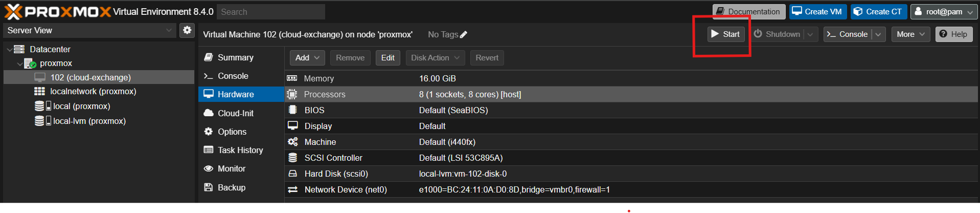
Task: Open the Cloud-Init tab
Action: 241,113
